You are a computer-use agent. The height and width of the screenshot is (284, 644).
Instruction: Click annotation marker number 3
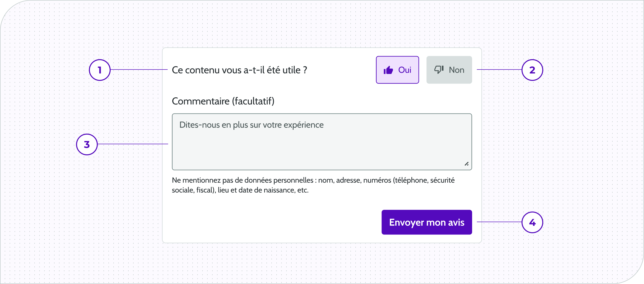[87, 144]
